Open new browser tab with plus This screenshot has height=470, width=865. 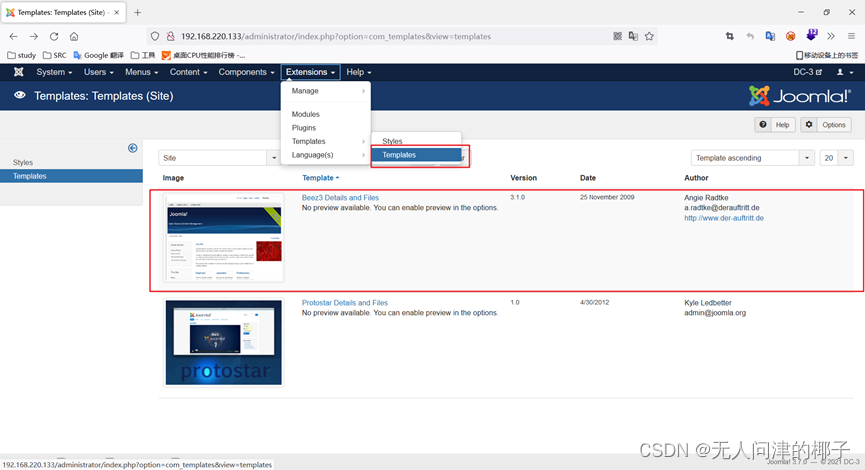[x=137, y=12]
